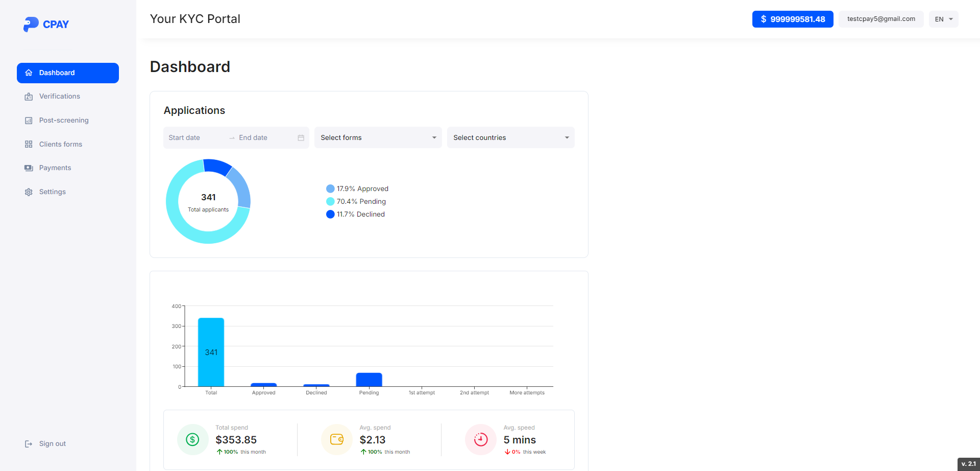Click the Clients forms grid icon
This screenshot has width=980, height=471.
(x=29, y=145)
